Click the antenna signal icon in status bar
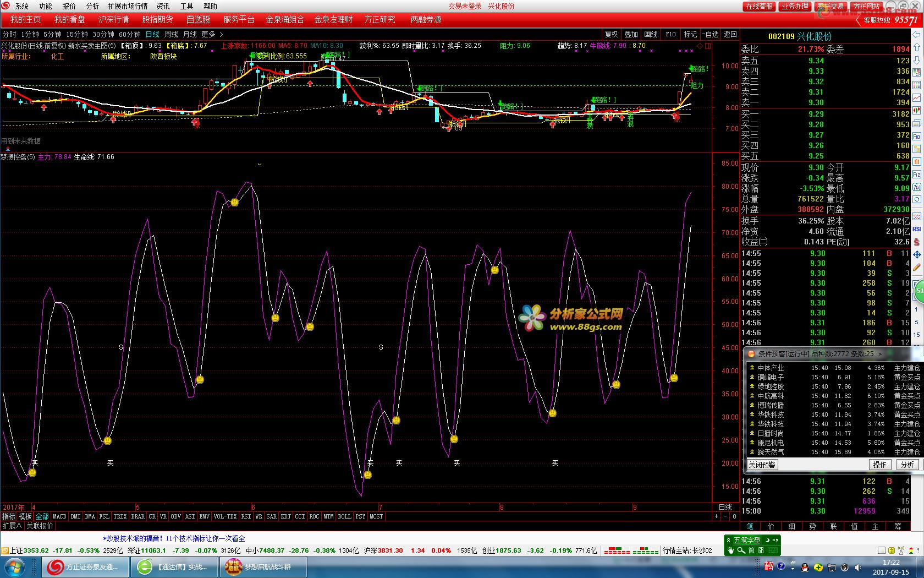 pos(901,550)
